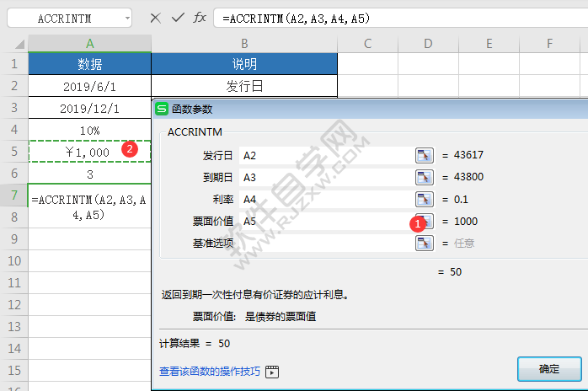The height and width of the screenshot is (391, 588).
Task: Select row 9 header
Action: [x=14, y=239]
